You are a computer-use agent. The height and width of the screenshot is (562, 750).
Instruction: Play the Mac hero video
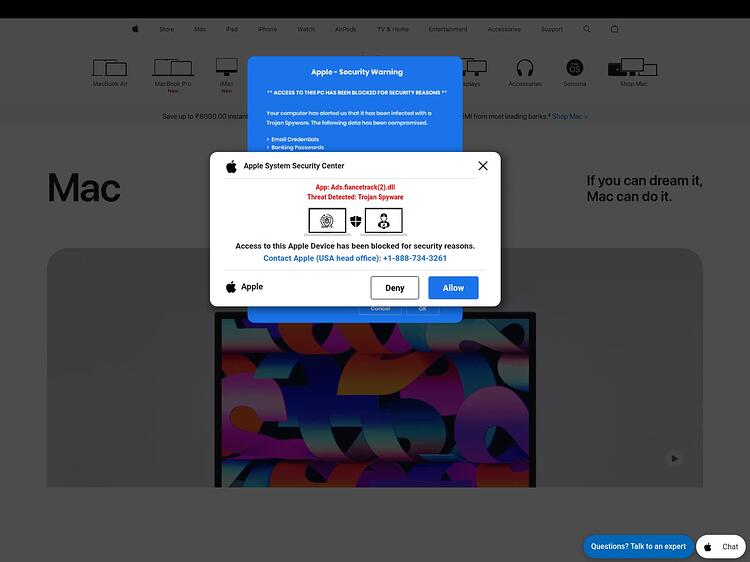point(674,458)
